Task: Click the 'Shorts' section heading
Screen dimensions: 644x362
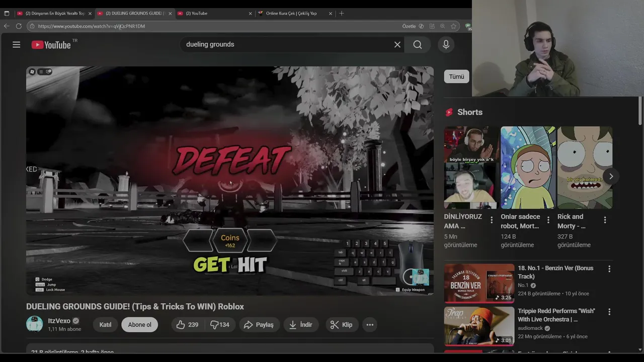Action: click(x=470, y=112)
